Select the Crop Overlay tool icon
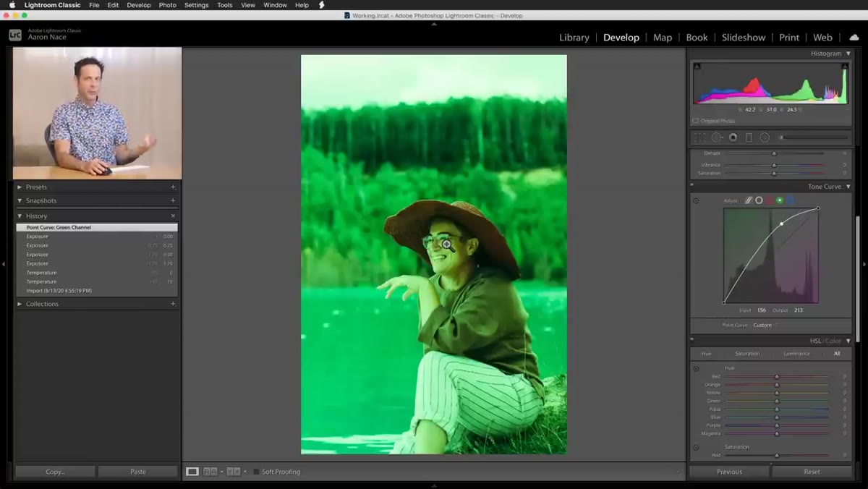Screen dimensions: 868x489 coord(699,137)
